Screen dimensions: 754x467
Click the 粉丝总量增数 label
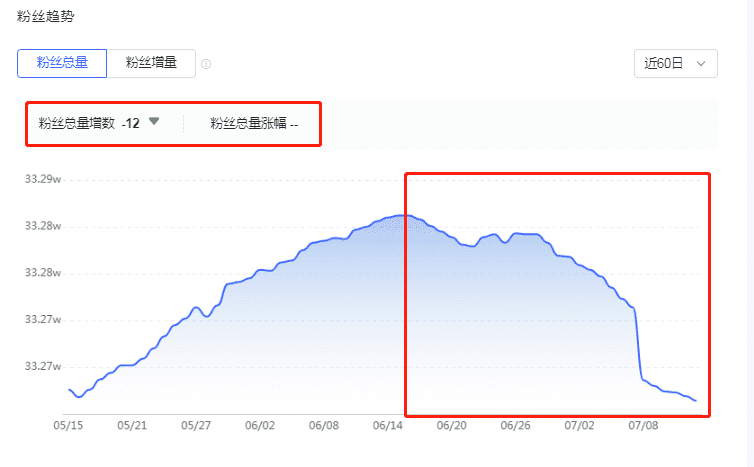[x=76, y=124]
